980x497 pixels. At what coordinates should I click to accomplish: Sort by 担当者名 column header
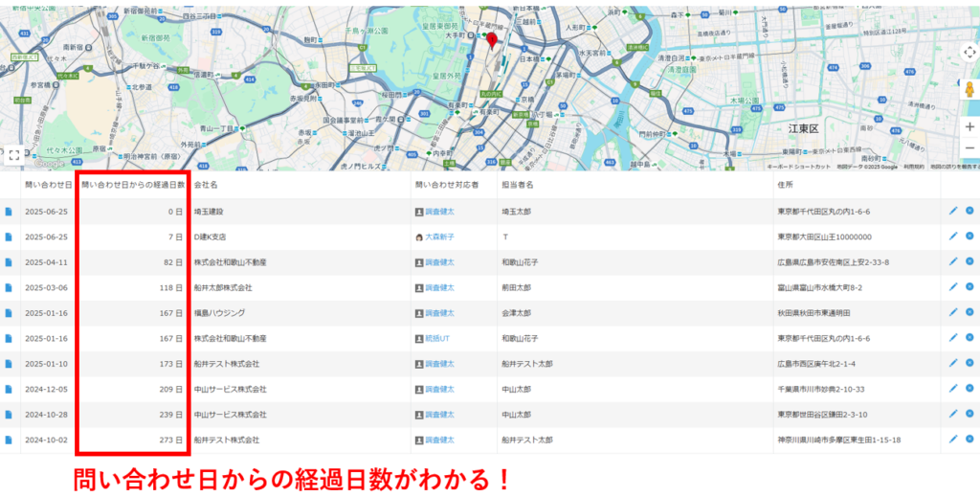pos(517,185)
